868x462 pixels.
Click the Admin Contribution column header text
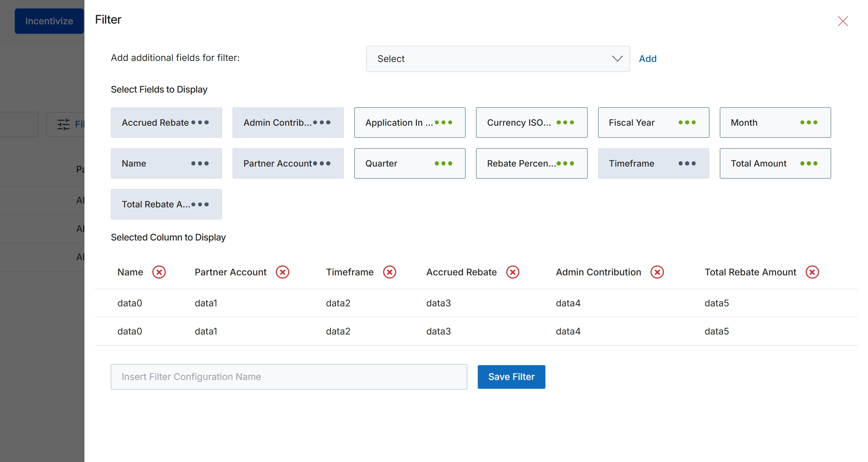point(598,272)
